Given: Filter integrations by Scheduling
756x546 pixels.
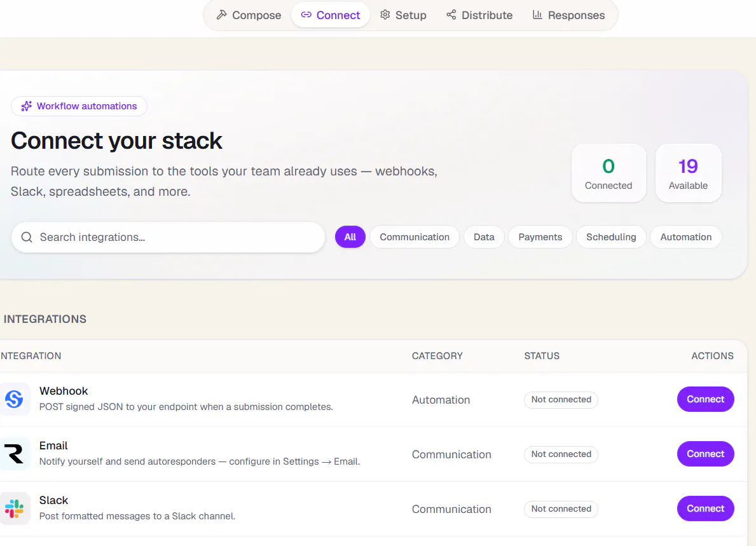Looking at the screenshot, I should pyautogui.click(x=612, y=237).
